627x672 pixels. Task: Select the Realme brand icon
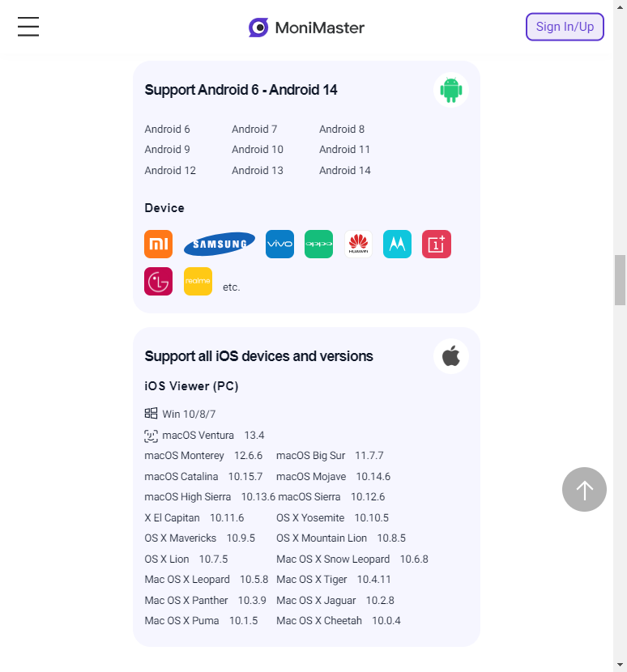pyautogui.click(x=198, y=281)
